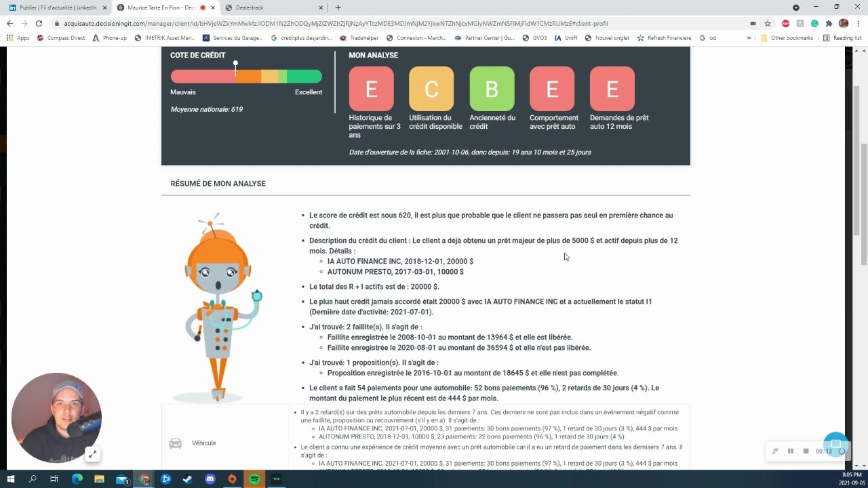Open the Reading list
Image resolution: width=868 pixels, height=488 pixels.
coord(842,38)
